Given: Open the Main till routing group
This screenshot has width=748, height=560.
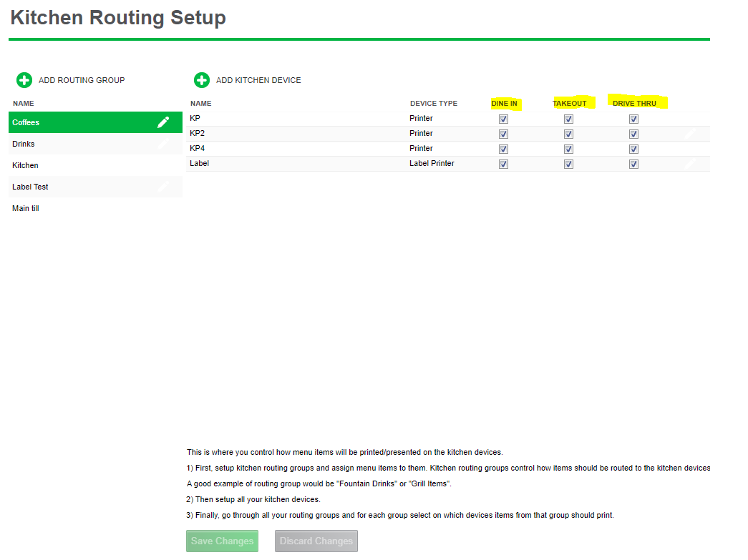Looking at the screenshot, I should click(26, 208).
